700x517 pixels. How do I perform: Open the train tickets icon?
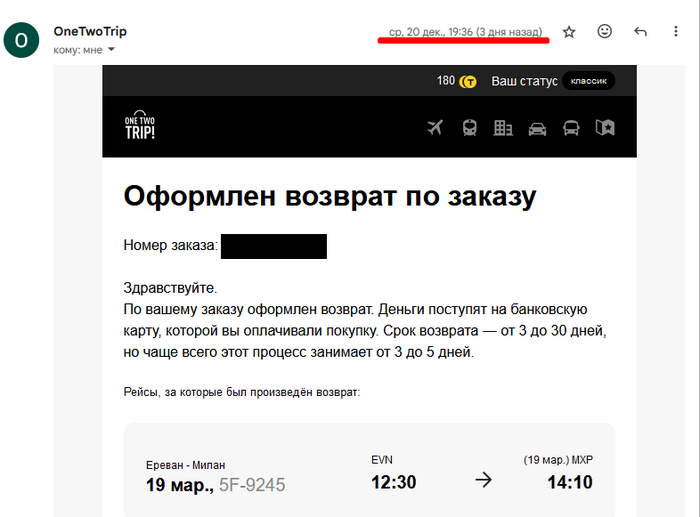point(469,128)
